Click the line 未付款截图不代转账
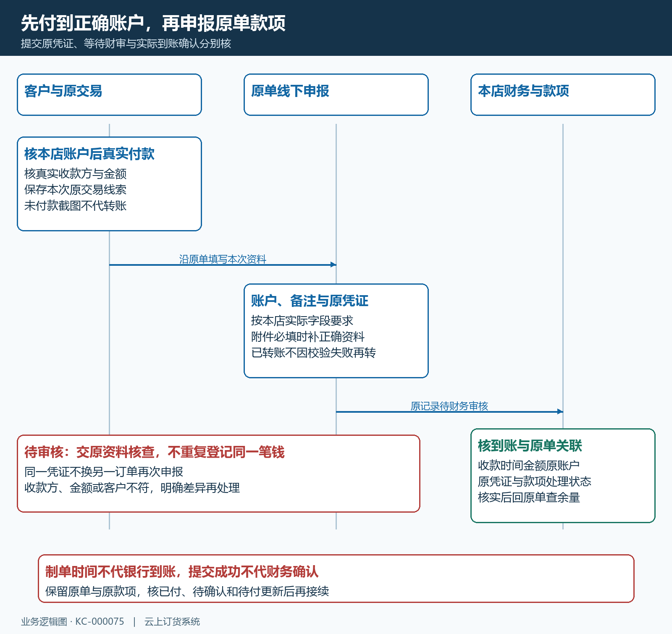This screenshot has height=634, width=672. (76, 205)
